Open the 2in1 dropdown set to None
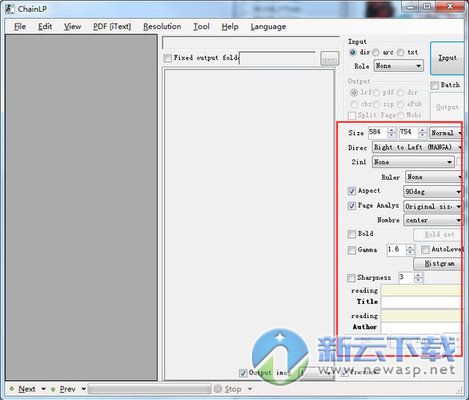This screenshot has width=469, height=400. point(413,162)
